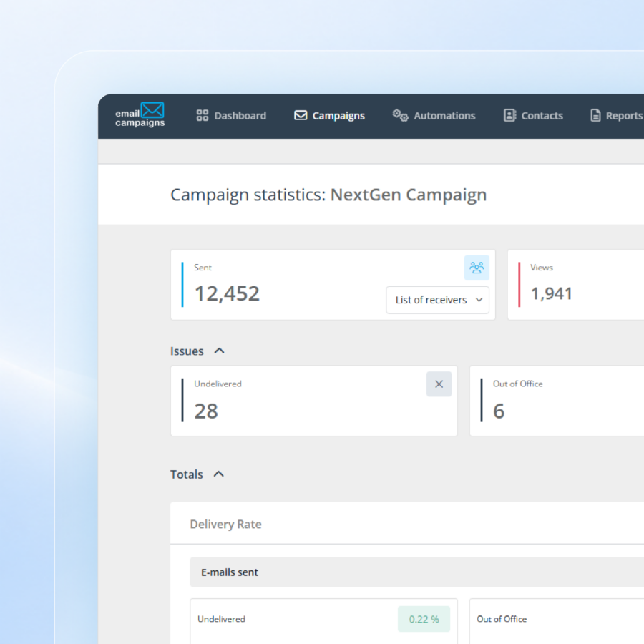Click the X button on Undelivered card
Viewport: 644px width, 644px height.
click(439, 384)
